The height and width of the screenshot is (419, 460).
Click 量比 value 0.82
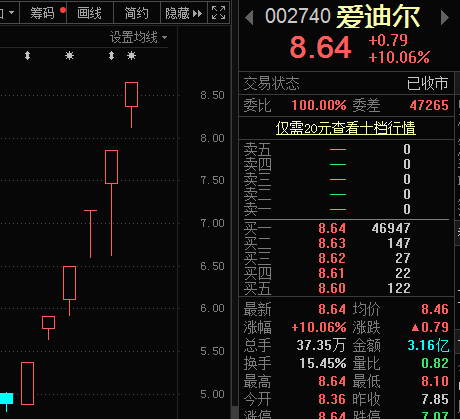435,363
